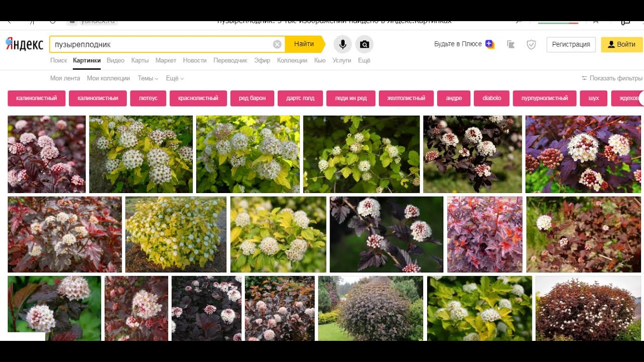Click the Будьте в Плюсе link
This screenshot has height=362, width=644.
point(458,44)
